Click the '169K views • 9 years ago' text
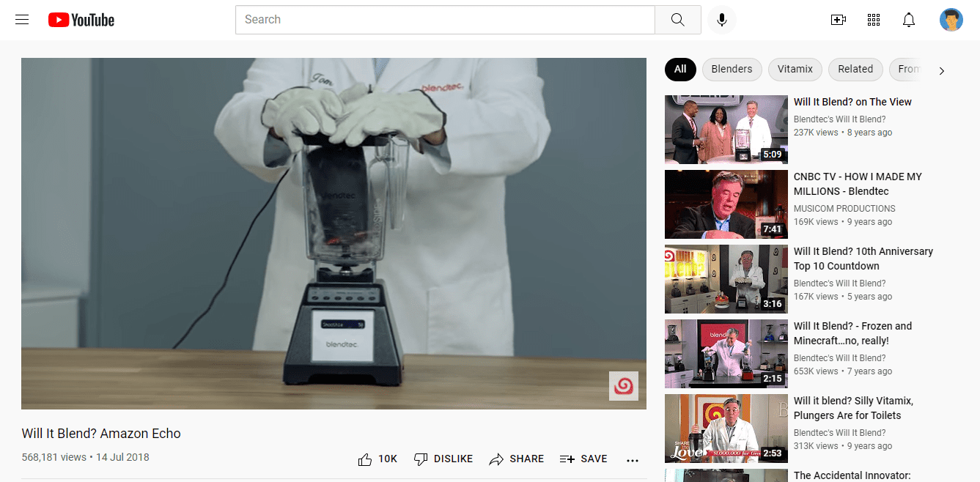The height and width of the screenshot is (482, 980). (x=843, y=222)
